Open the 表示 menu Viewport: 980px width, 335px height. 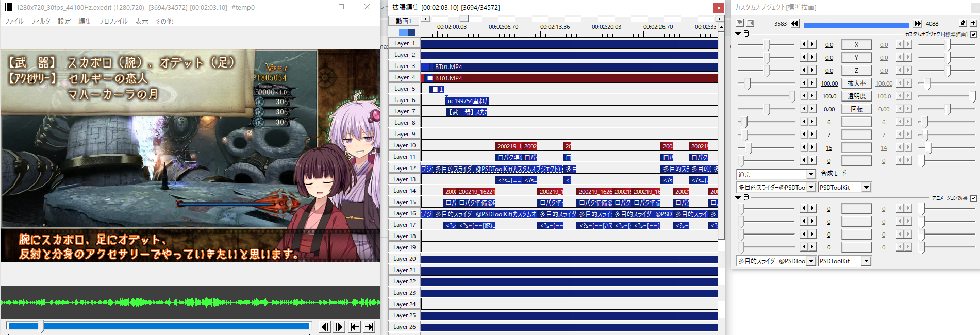click(142, 21)
